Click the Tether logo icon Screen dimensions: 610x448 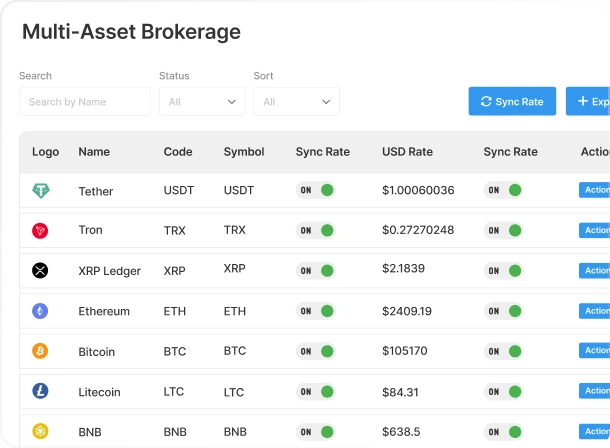point(41,191)
